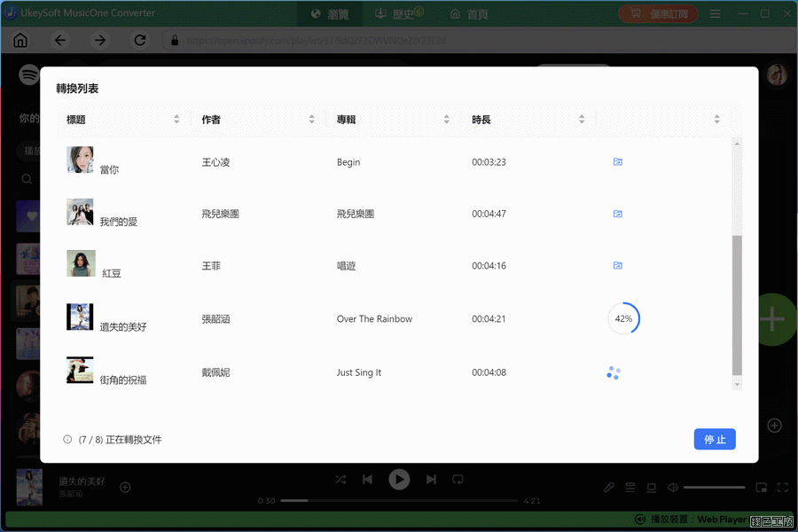The width and height of the screenshot is (798, 532).
Task: Sort list by 作者 column arrows
Action: (311, 120)
